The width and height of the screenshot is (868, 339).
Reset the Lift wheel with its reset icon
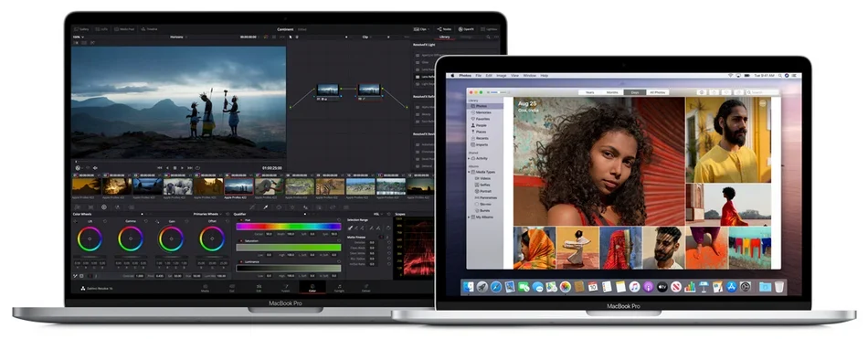click(x=105, y=220)
